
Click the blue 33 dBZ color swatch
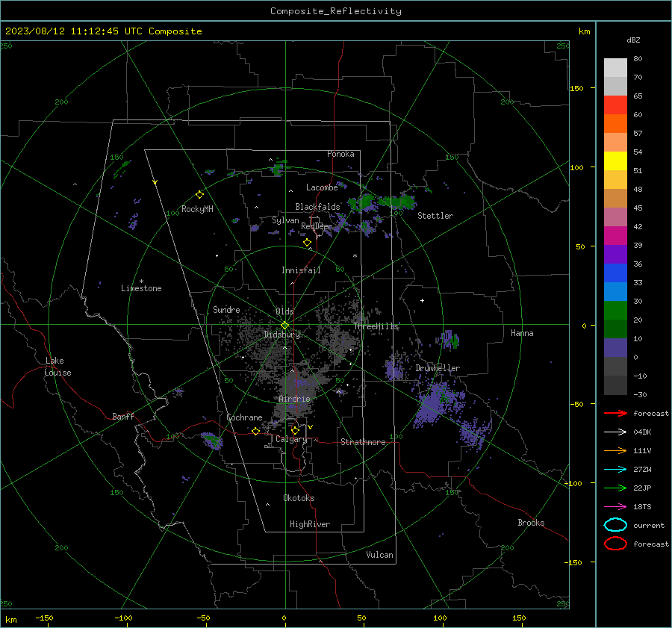(615, 273)
